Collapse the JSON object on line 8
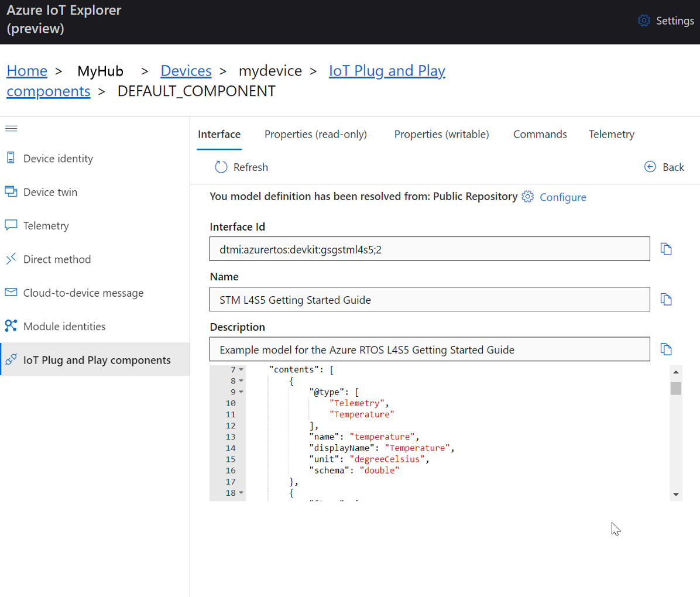700x597 pixels. [x=240, y=380]
